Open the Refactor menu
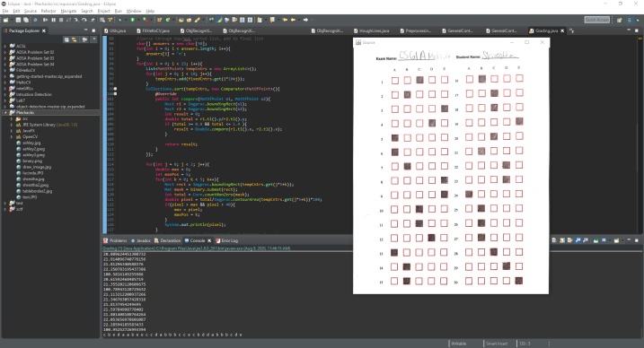Viewport: 644px width, 348px height. point(49,11)
